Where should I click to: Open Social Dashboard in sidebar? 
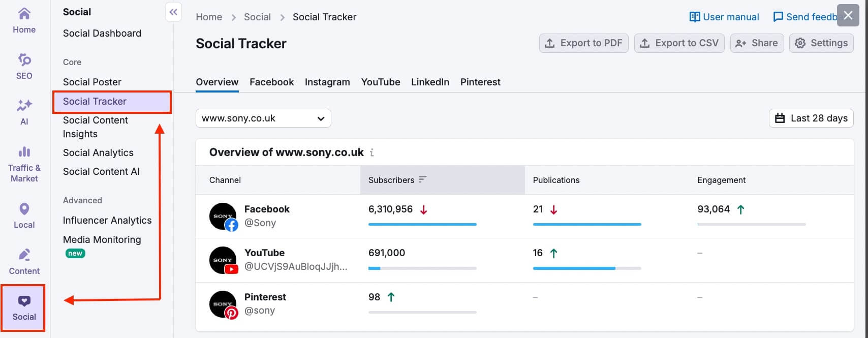click(102, 34)
